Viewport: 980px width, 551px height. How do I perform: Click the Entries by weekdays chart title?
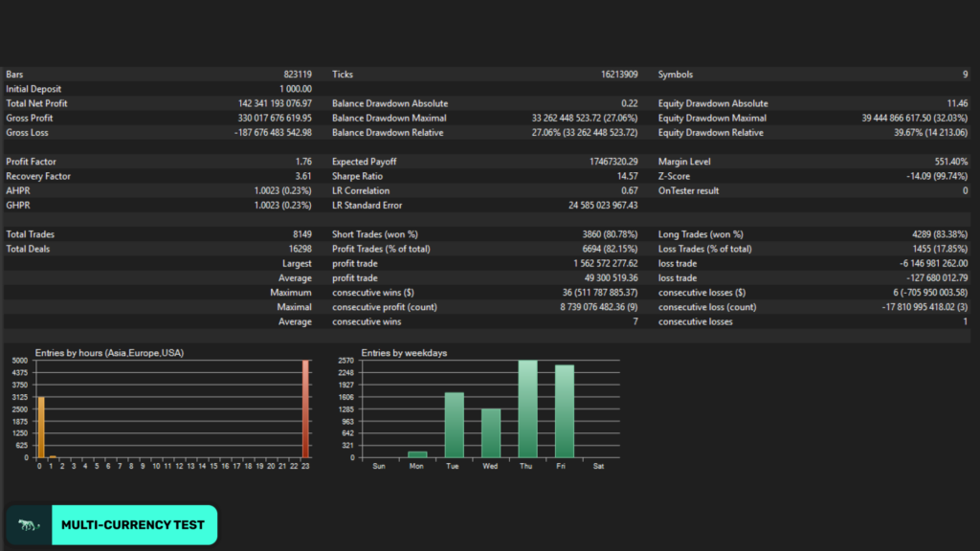404,353
